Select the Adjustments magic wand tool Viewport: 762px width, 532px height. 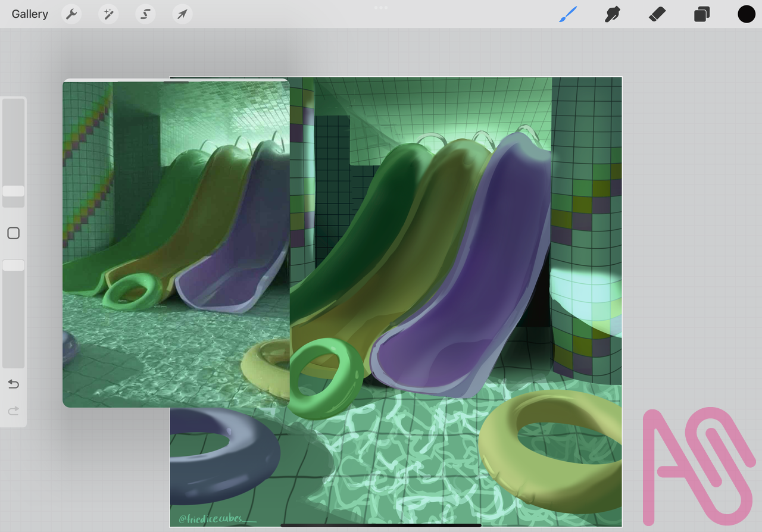coord(108,14)
